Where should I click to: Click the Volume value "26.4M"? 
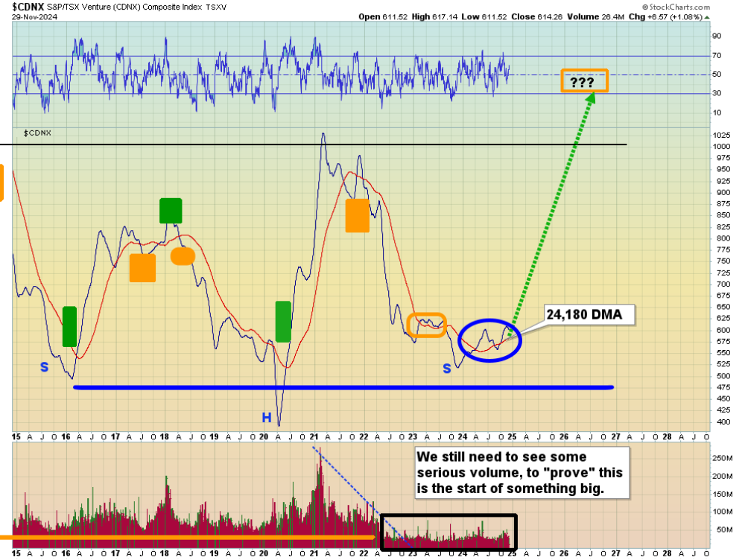[x=613, y=16]
